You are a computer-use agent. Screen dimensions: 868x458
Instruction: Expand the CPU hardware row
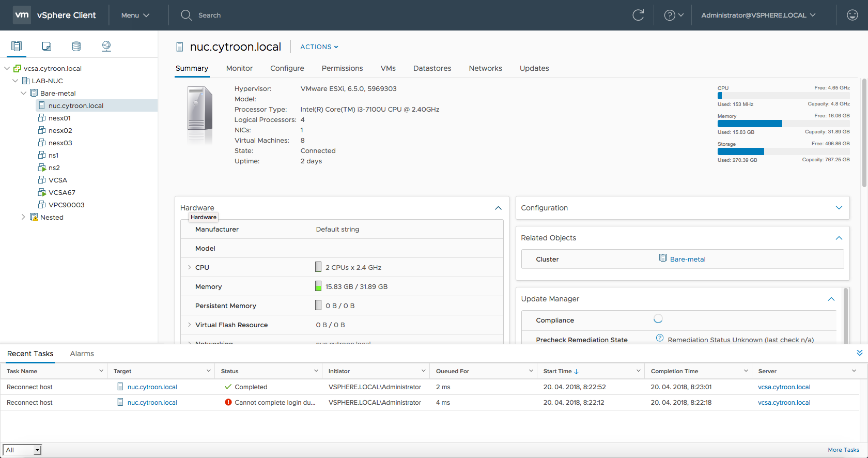pos(190,267)
